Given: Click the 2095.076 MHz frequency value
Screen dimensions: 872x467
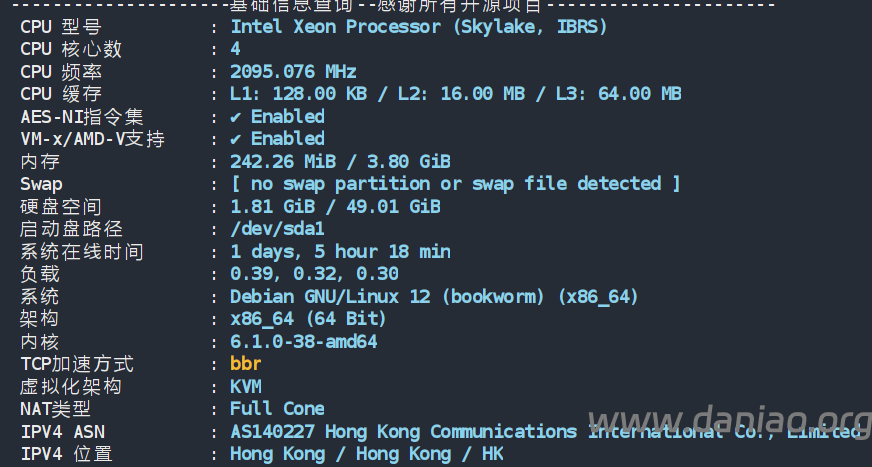Looking at the screenshot, I should point(293,72).
